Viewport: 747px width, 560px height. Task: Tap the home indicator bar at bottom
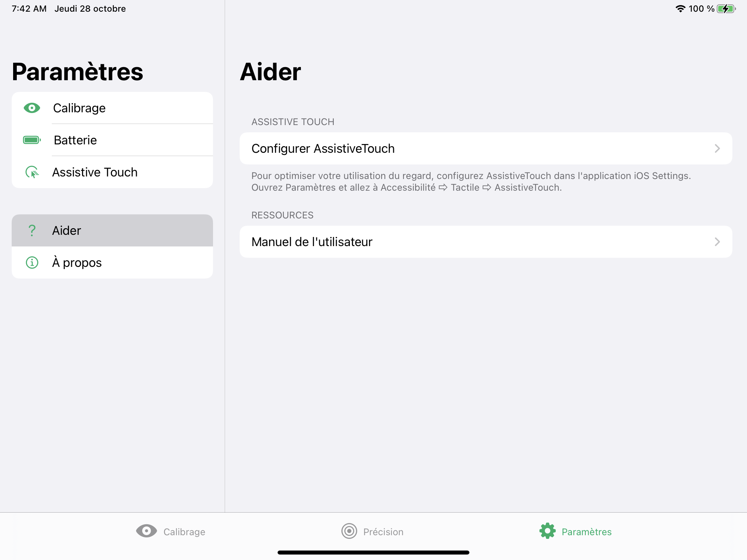pyautogui.click(x=373, y=552)
